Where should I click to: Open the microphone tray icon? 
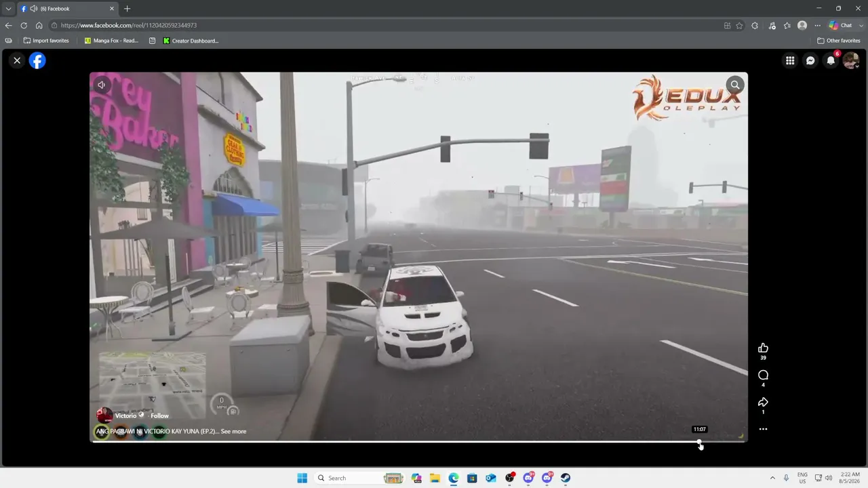[787, 478]
